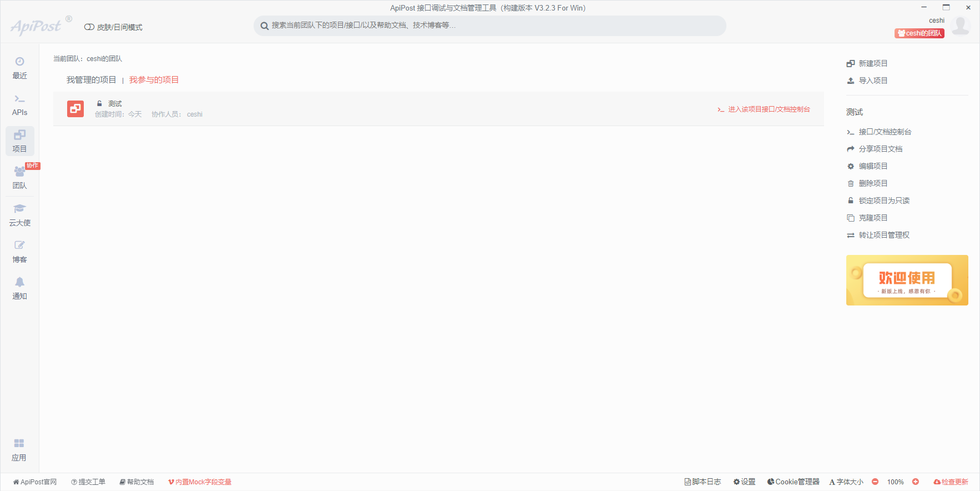This screenshot has width=980, height=491.
Task: Select 删除项目 option
Action: (867, 183)
